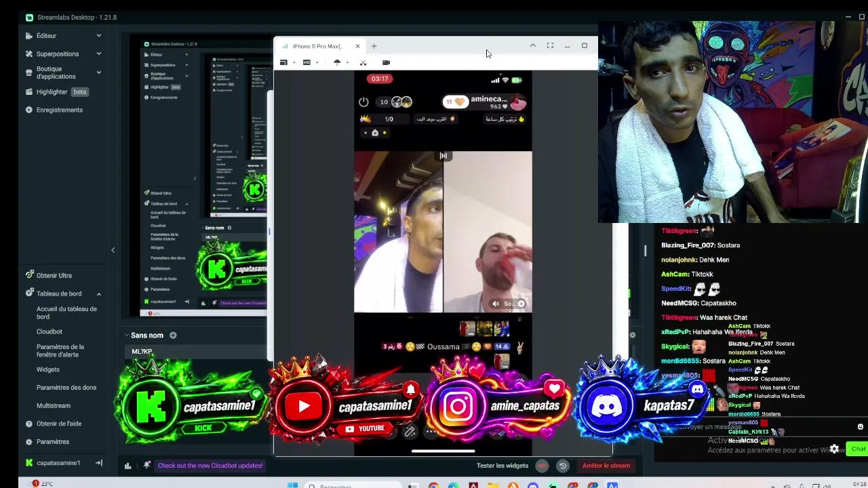Click the Obtenir Ultra icon

[x=29, y=274]
